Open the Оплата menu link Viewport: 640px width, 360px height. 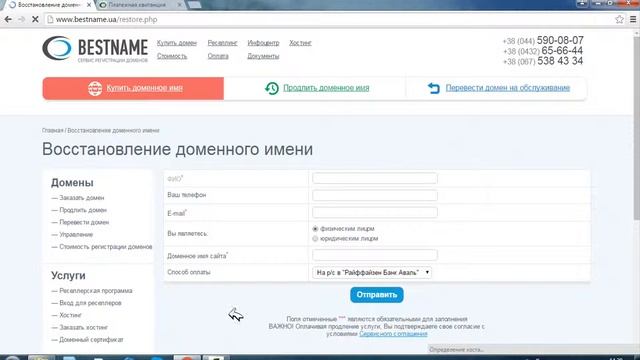218,56
